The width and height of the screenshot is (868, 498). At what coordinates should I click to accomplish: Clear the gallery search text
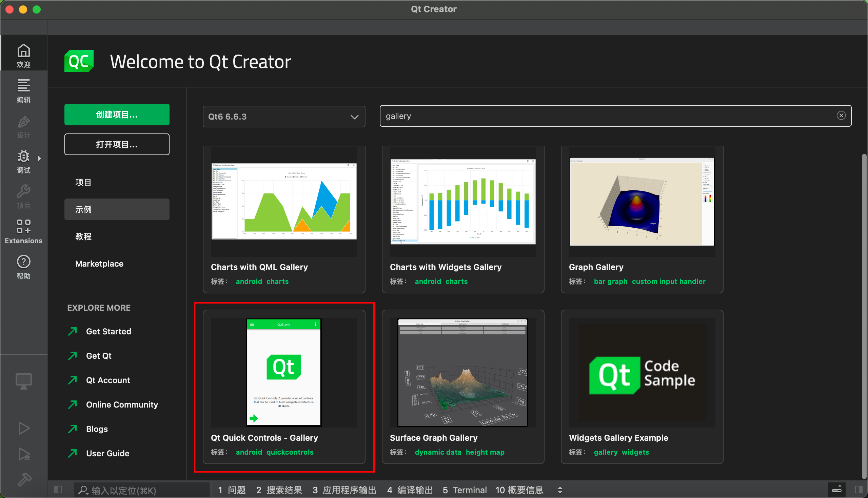click(841, 116)
